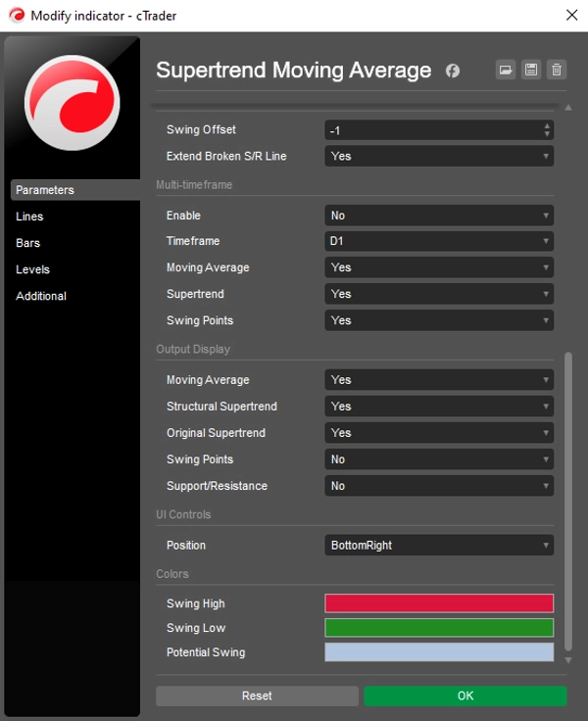Click the delete preset trash icon
Screen dimensions: 588x721
pyautogui.click(x=557, y=70)
